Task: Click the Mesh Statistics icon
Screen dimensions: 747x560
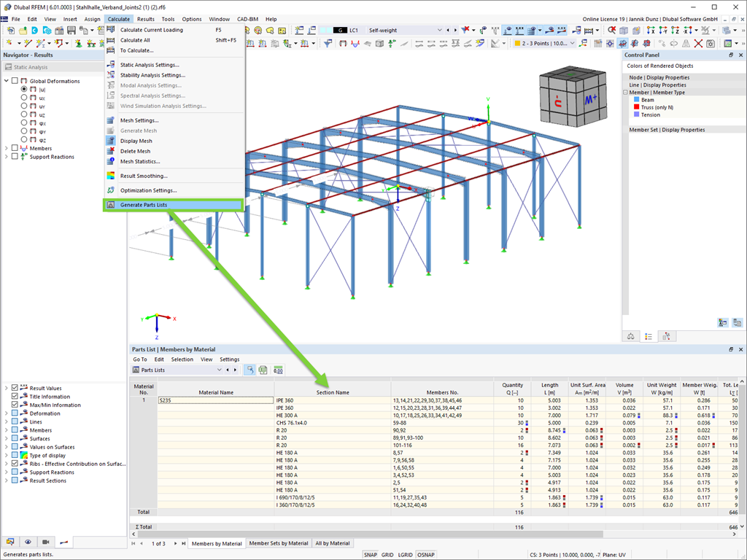Action: click(111, 161)
